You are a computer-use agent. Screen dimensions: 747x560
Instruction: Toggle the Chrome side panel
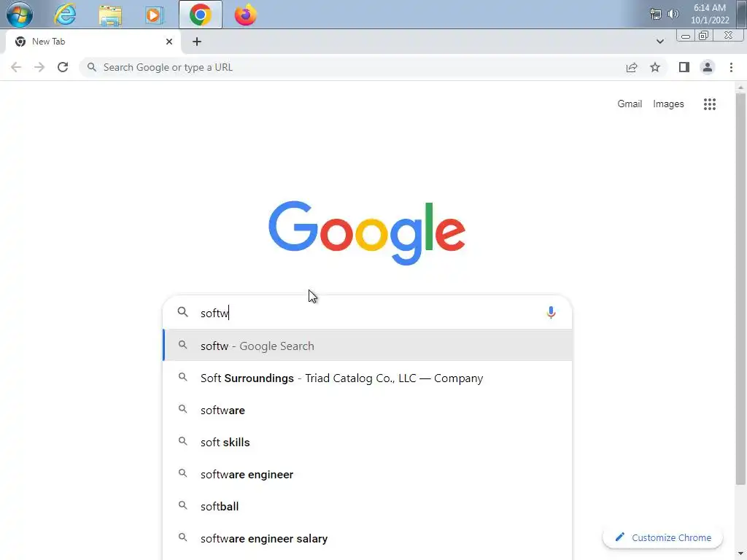pyautogui.click(x=684, y=67)
